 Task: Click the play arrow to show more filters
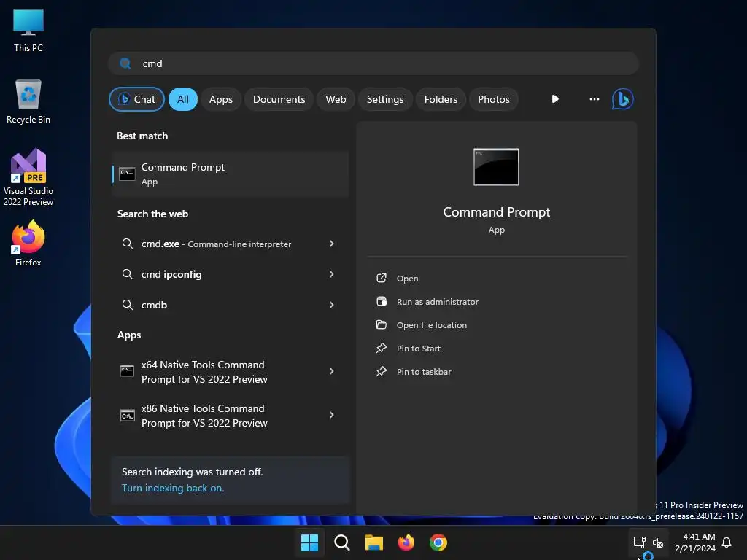coord(555,99)
